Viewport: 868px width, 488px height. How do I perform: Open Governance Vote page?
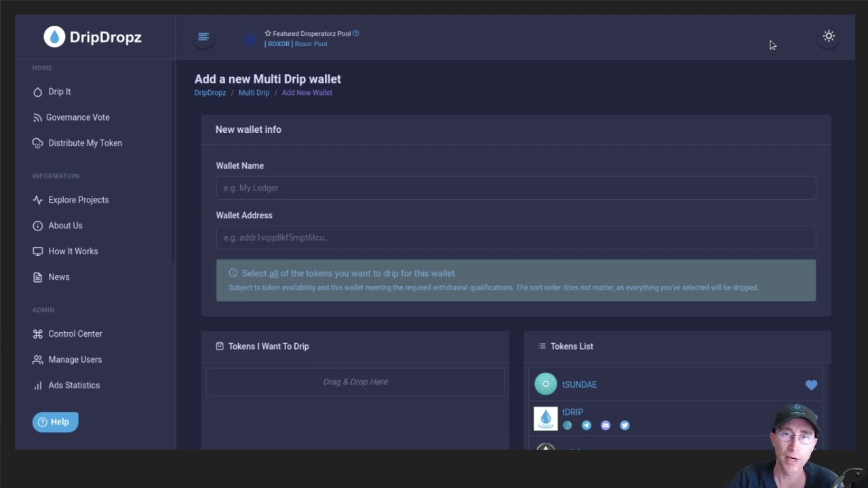(77, 117)
